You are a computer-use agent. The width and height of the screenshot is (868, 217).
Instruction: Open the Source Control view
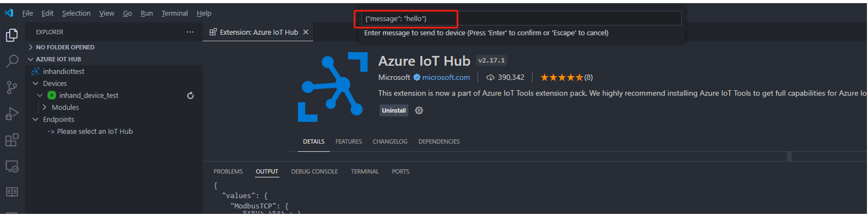click(12, 87)
